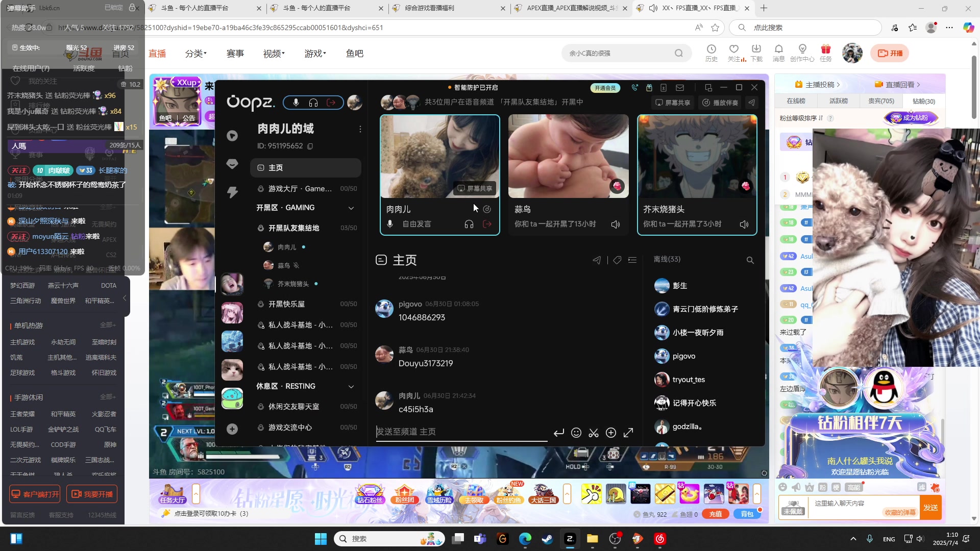Go to 赛事 in Douyu navigation
The height and width of the screenshot is (551, 980).
[x=235, y=54]
